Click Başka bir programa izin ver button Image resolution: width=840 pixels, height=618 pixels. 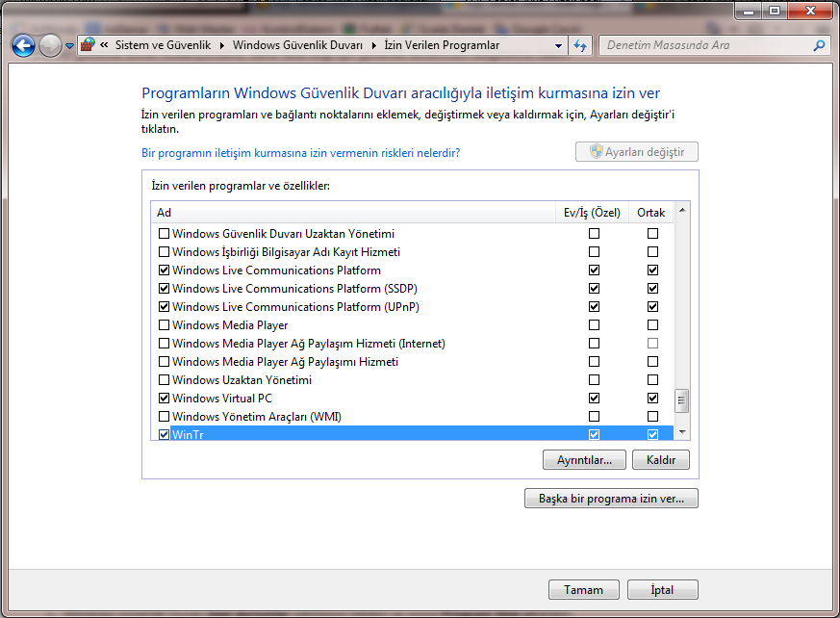pos(611,499)
